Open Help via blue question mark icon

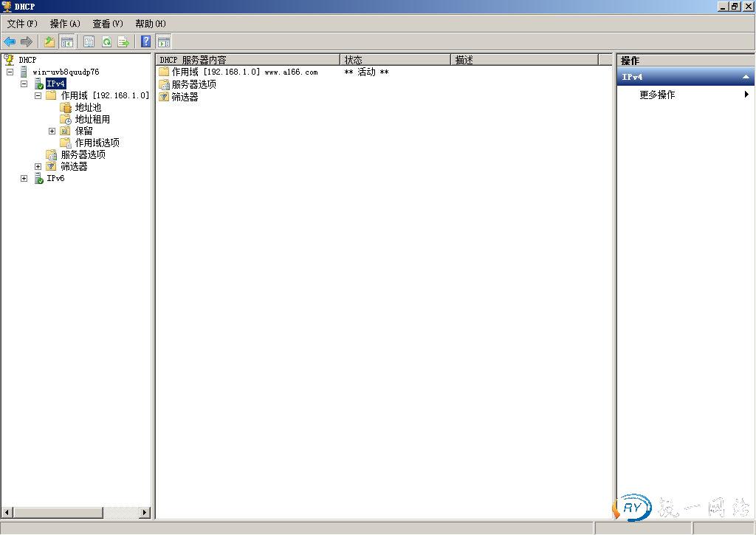(x=146, y=42)
